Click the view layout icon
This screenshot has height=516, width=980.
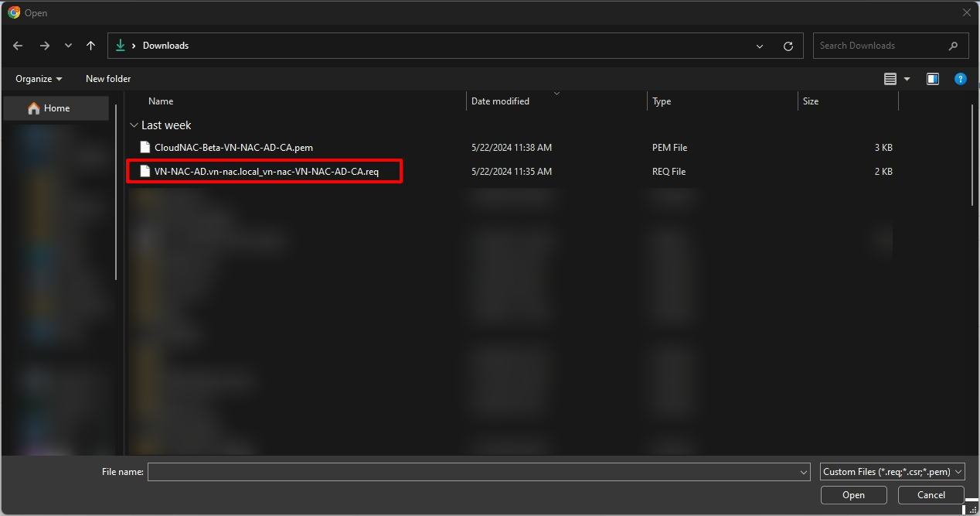pos(890,79)
